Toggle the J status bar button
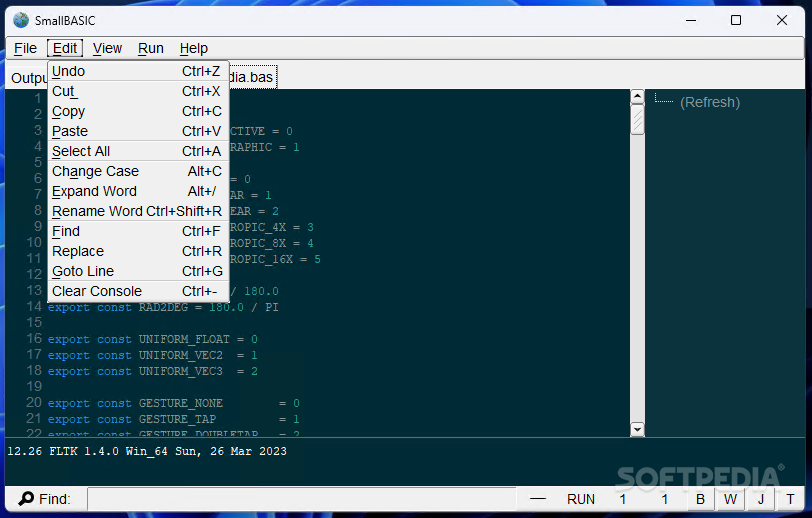812x518 pixels. [x=761, y=499]
